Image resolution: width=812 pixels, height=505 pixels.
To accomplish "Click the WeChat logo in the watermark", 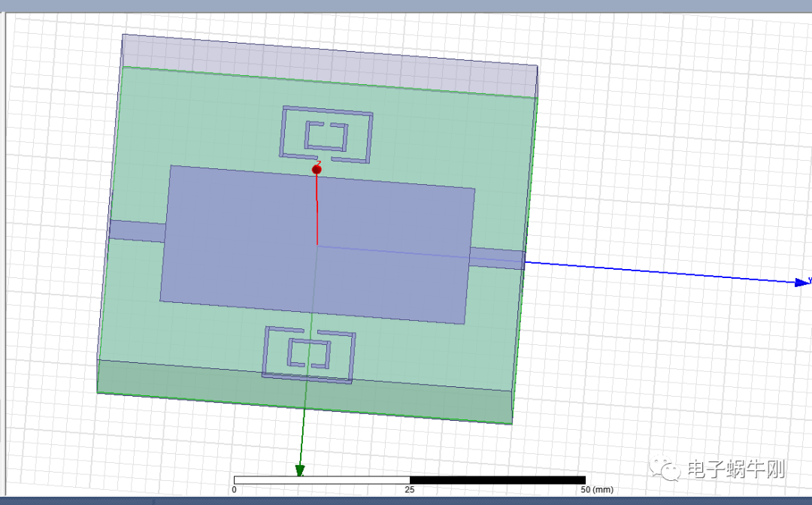I will 669,470.
